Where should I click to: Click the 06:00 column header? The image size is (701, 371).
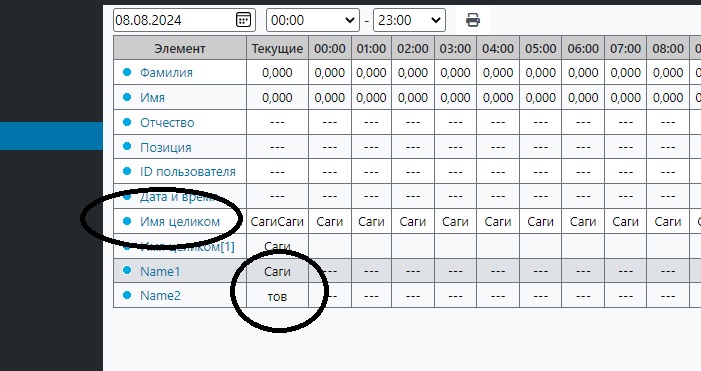point(583,48)
